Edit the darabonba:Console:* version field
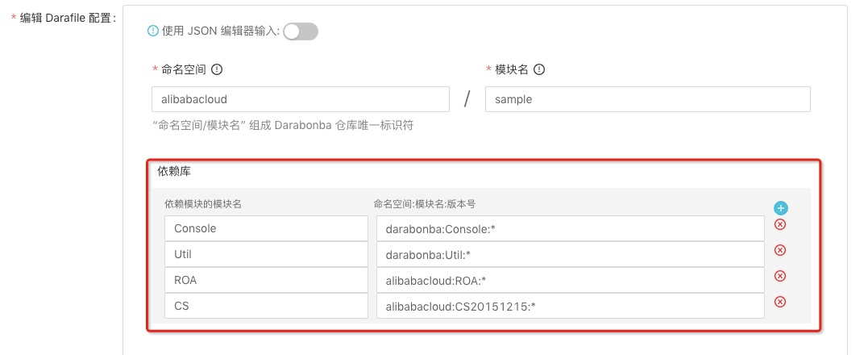This screenshot has height=355, width=868. 570,228
